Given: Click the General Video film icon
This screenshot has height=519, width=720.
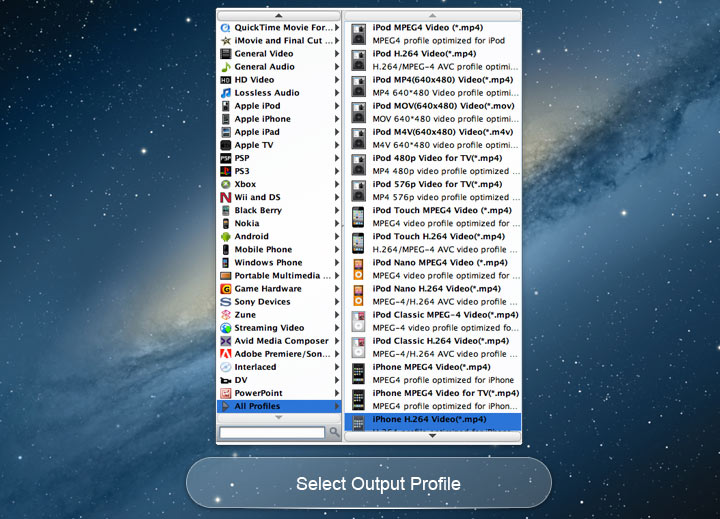Looking at the screenshot, I should [x=225, y=54].
